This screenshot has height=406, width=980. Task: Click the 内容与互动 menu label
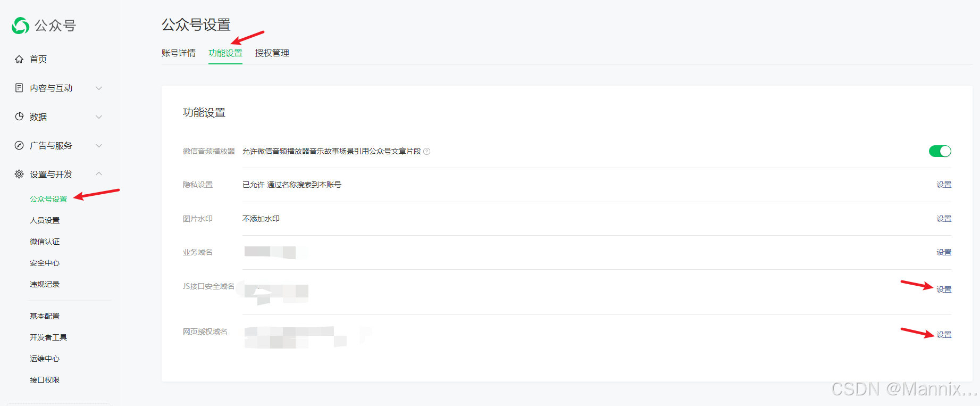(51, 88)
